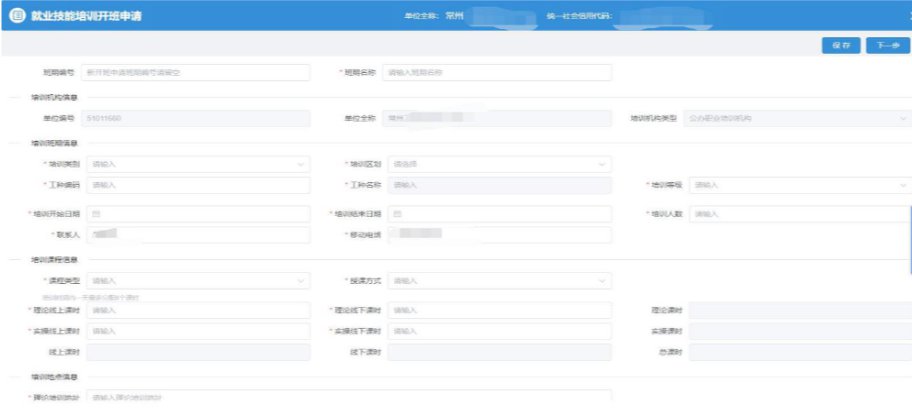Click the 下一步 button
The width and height of the screenshot is (912, 411).
point(886,46)
